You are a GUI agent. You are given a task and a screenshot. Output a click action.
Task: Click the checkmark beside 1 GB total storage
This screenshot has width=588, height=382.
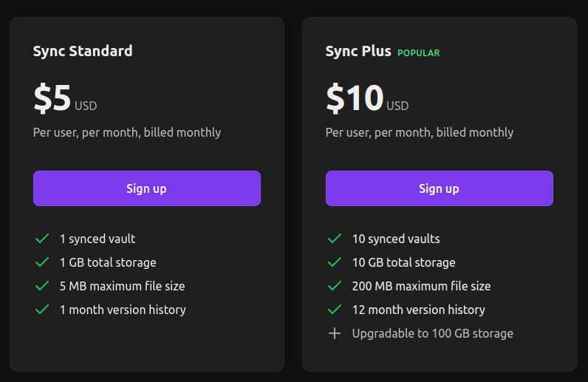[x=42, y=262]
